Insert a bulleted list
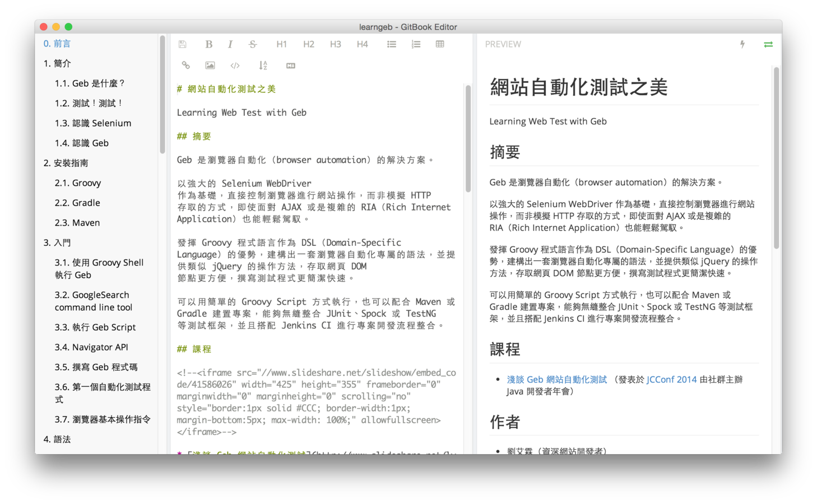The height and width of the screenshot is (504, 817). pyautogui.click(x=392, y=44)
